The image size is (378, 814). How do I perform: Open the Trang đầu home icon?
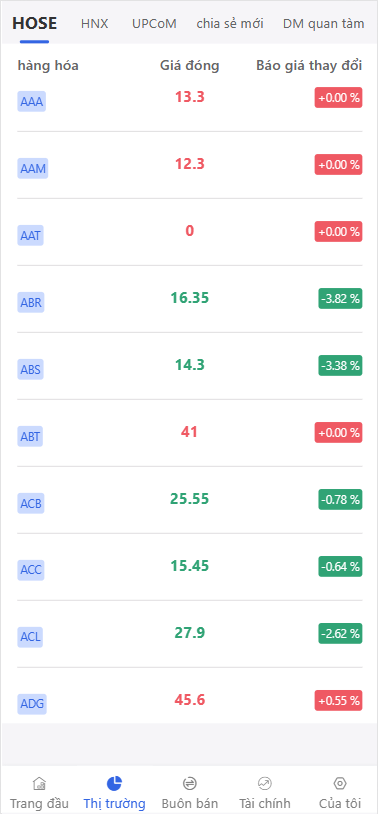[x=39, y=783]
